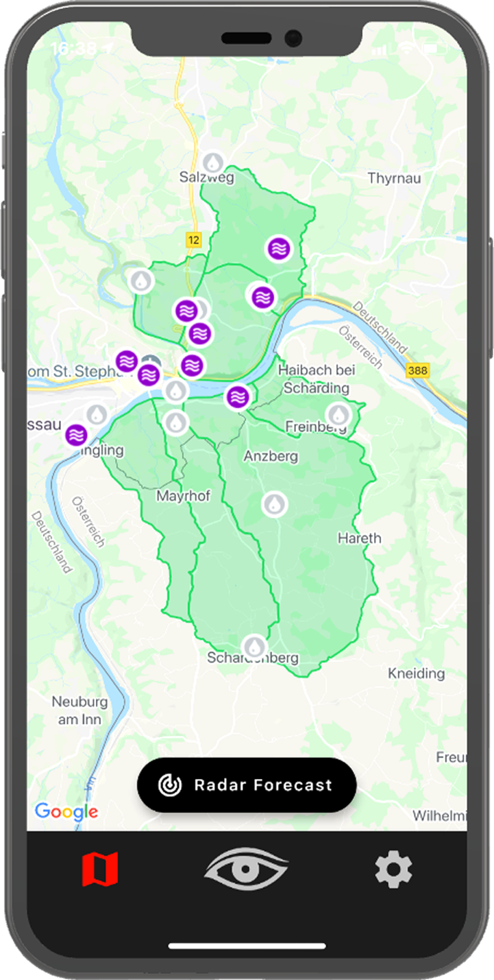Tap the Thyrnau place label
The width and height of the screenshot is (494, 980).
394,178
